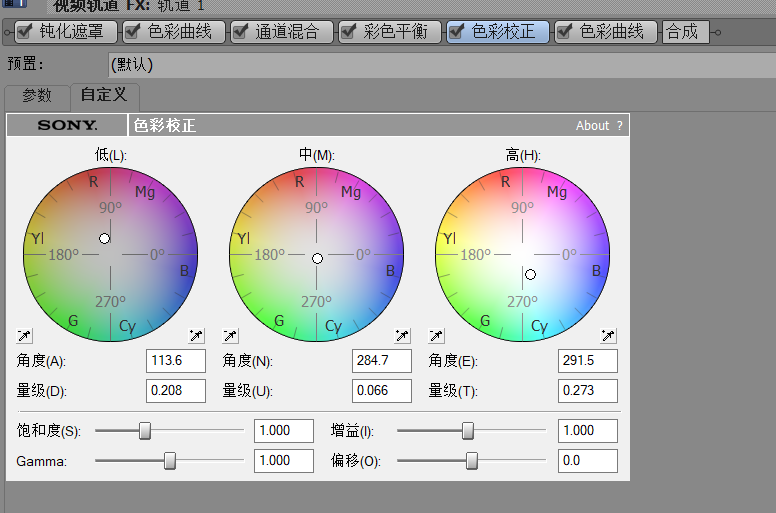776x513 pixels.
Task: Select the 通道混合 plugin in chain
Action: pos(288,32)
